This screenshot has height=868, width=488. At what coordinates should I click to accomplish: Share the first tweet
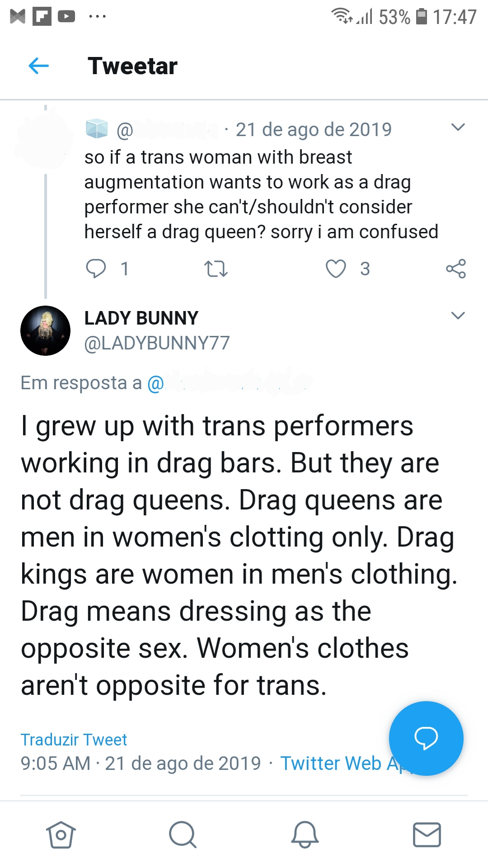click(455, 269)
